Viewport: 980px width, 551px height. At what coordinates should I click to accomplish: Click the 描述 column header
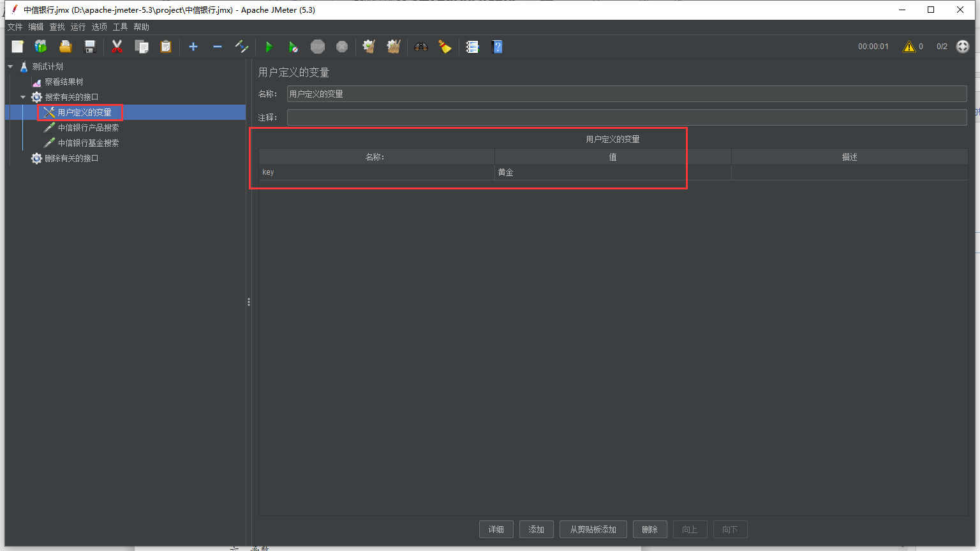849,157
